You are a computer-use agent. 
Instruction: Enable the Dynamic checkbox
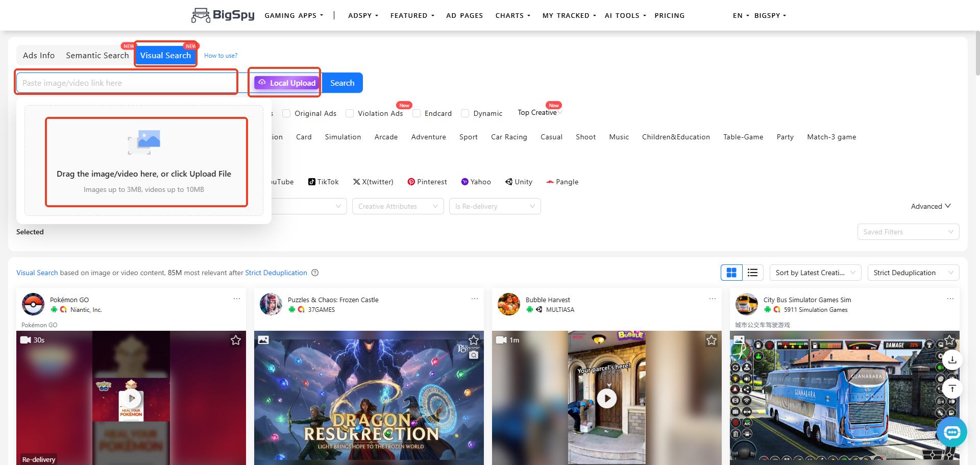tap(465, 113)
